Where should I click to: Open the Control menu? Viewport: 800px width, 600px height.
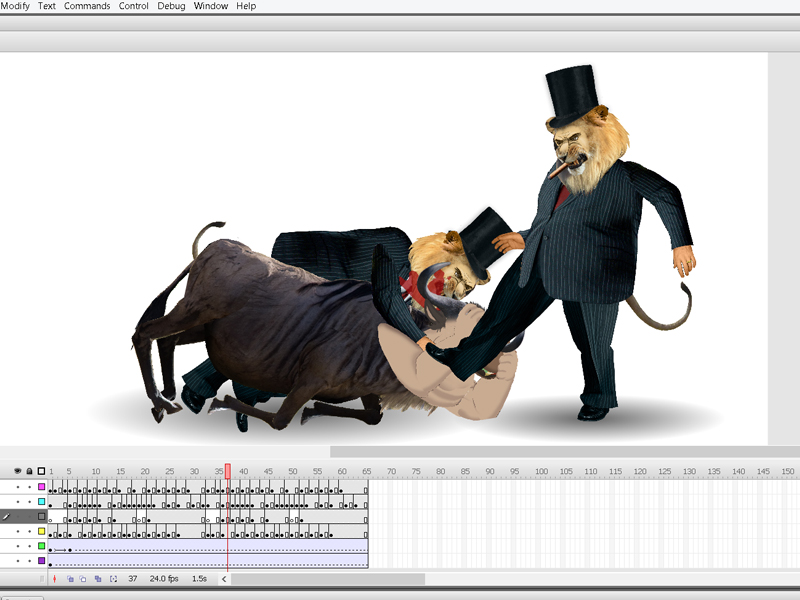coord(134,6)
